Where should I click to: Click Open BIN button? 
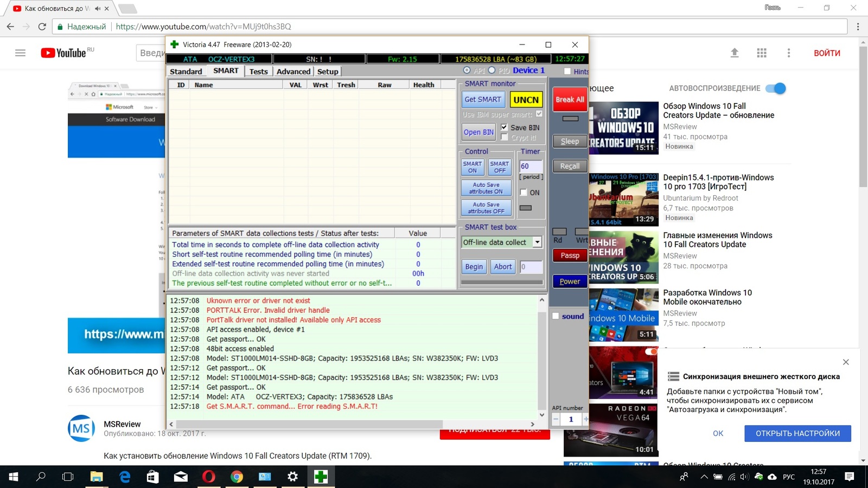(x=478, y=132)
